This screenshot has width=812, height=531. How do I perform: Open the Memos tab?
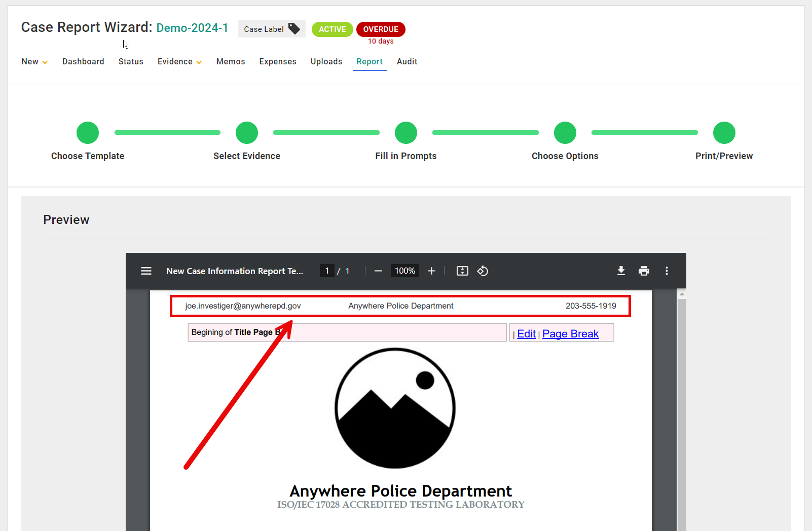(231, 62)
